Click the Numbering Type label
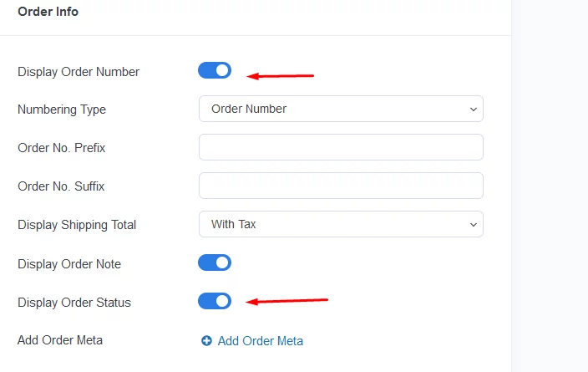The image size is (588, 372). coord(62,110)
